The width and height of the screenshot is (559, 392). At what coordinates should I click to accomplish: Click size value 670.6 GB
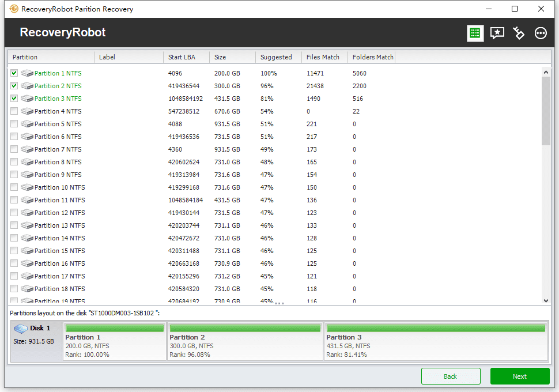(x=227, y=111)
